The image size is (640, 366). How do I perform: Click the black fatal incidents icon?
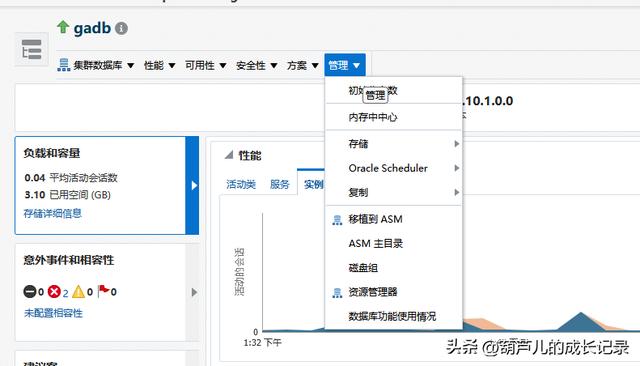click(30, 291)
